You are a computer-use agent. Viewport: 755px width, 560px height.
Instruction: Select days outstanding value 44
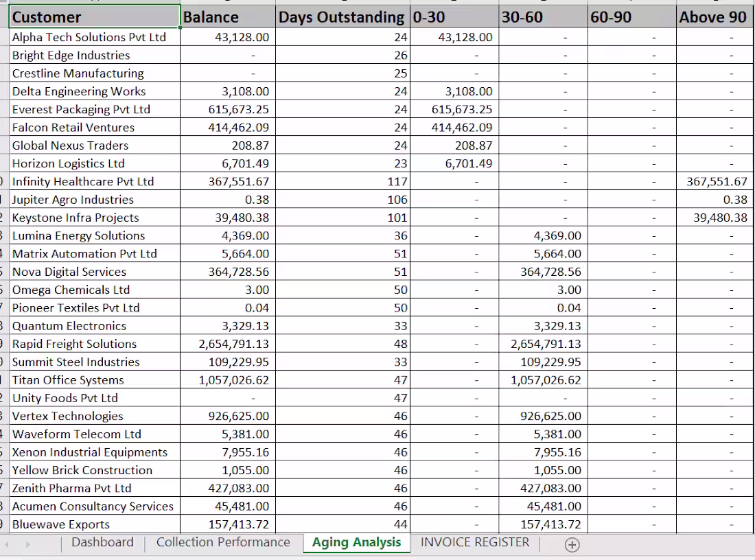click(x=342, y=524)
